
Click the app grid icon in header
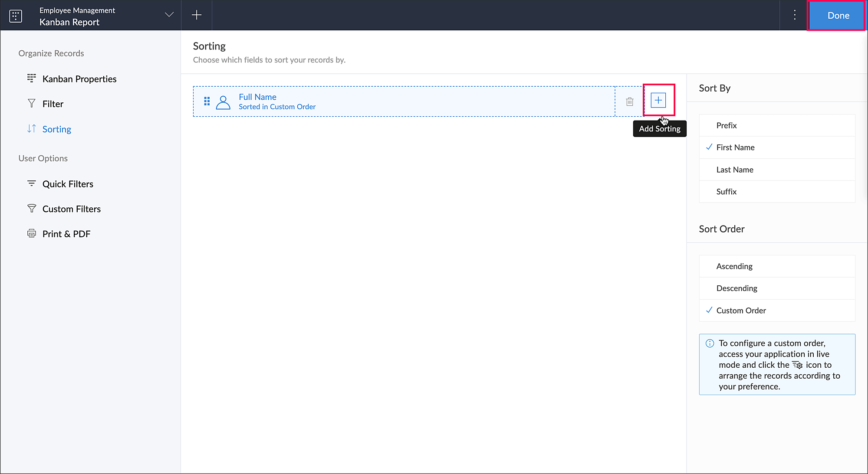coord(16,16)
